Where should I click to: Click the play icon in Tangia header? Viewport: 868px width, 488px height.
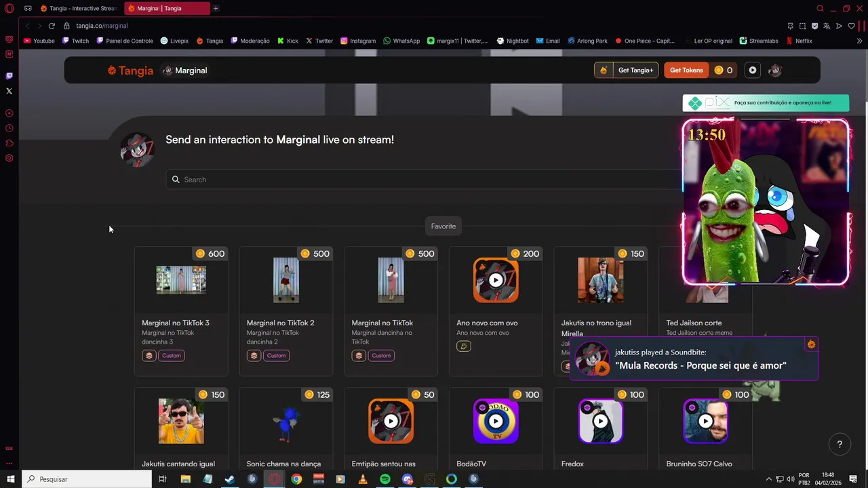coord(753,70)
